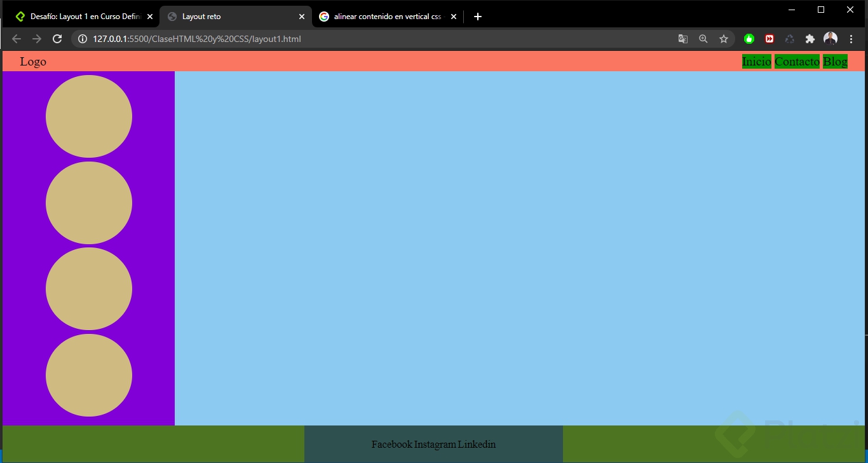Image resolution: width=868 pixels, height=463 pixels.
Task: Maximize the Chrome window
Action: coord(821,10)
